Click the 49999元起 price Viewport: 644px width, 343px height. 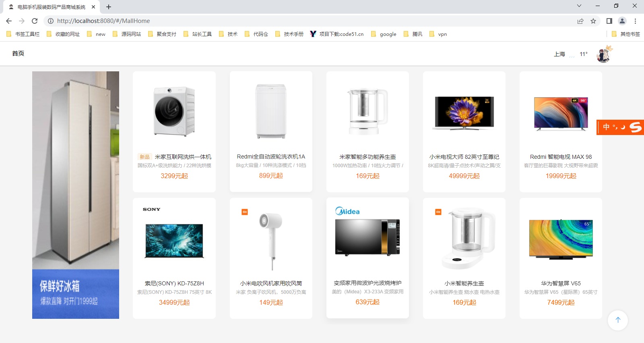click(464, 176)
